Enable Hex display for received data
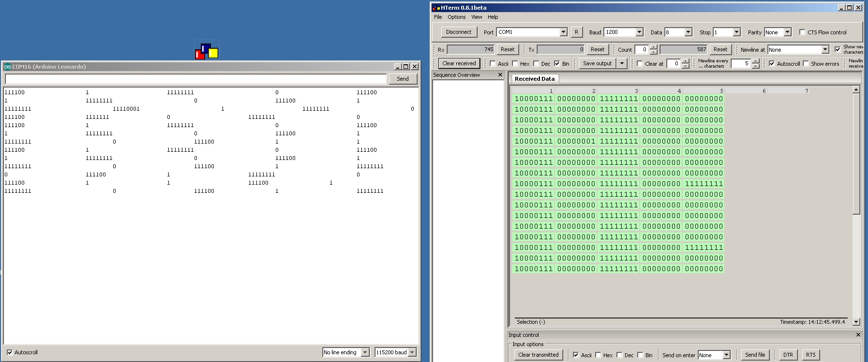 pos(515,63)
